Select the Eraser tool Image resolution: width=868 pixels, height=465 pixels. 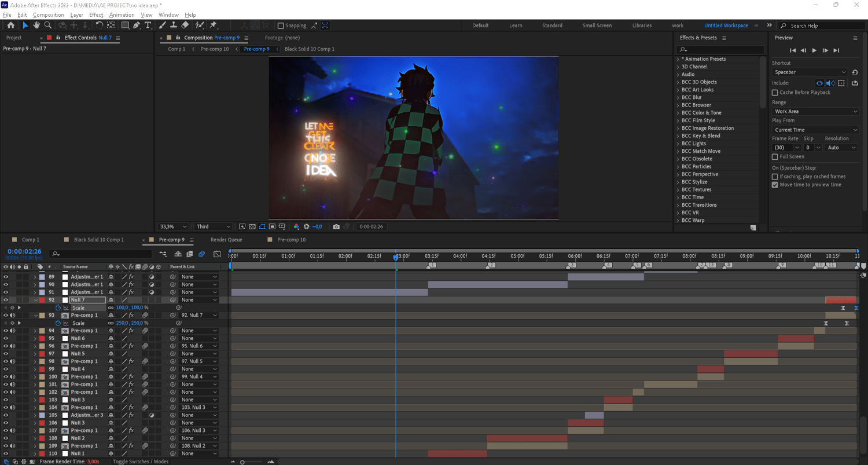pos(185,25)
